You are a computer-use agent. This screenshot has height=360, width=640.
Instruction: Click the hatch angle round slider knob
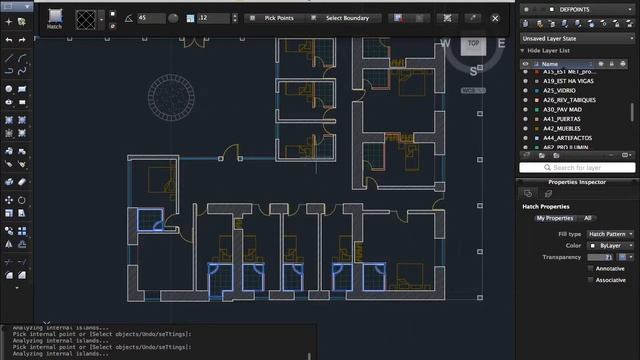(173, 18)
